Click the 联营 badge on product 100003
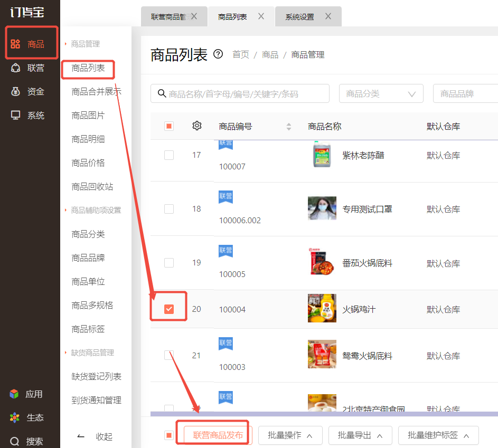498x448 pixels. pos(226,344)
